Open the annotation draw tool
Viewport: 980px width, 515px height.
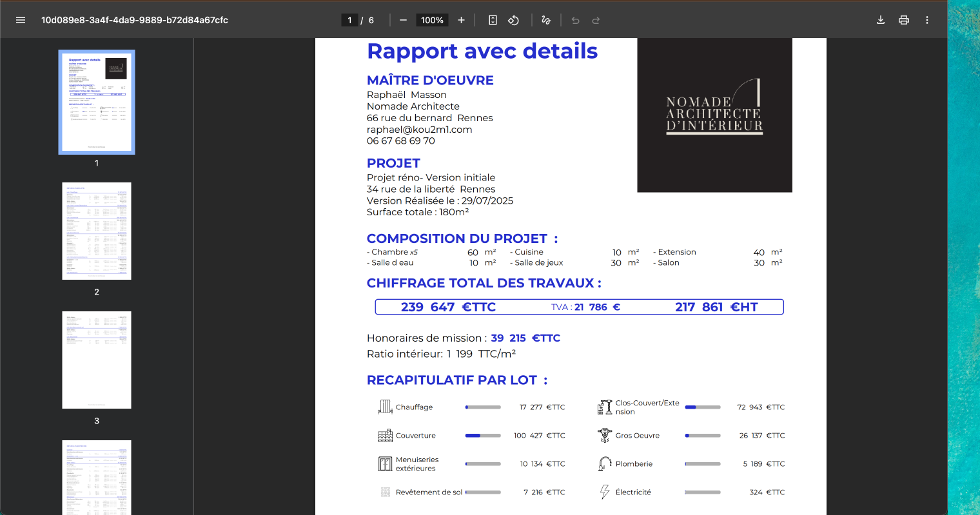[x=546, y=20]
